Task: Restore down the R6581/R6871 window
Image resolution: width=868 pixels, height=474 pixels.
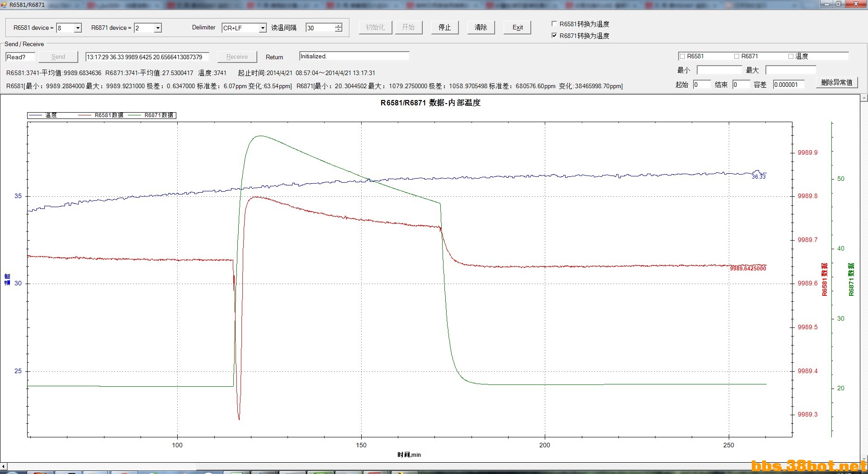Action: (x=838, y=4)
